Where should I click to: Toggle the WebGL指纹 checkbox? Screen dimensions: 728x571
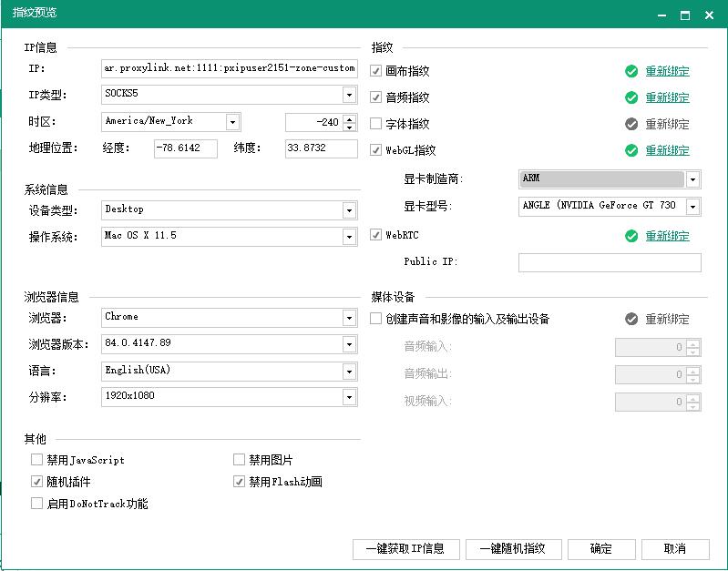tap(375, 150)
